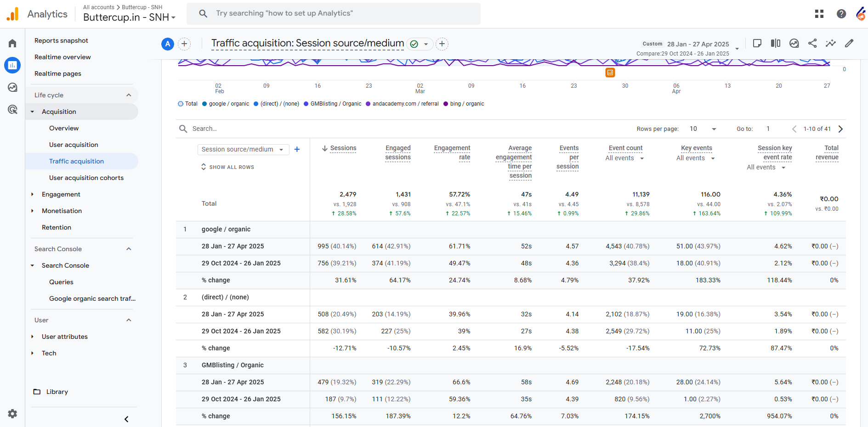The height and width of the screenshot is (427, 868).
Task: Click SHOW ALL ROWS button
Action: pos(227,167)
